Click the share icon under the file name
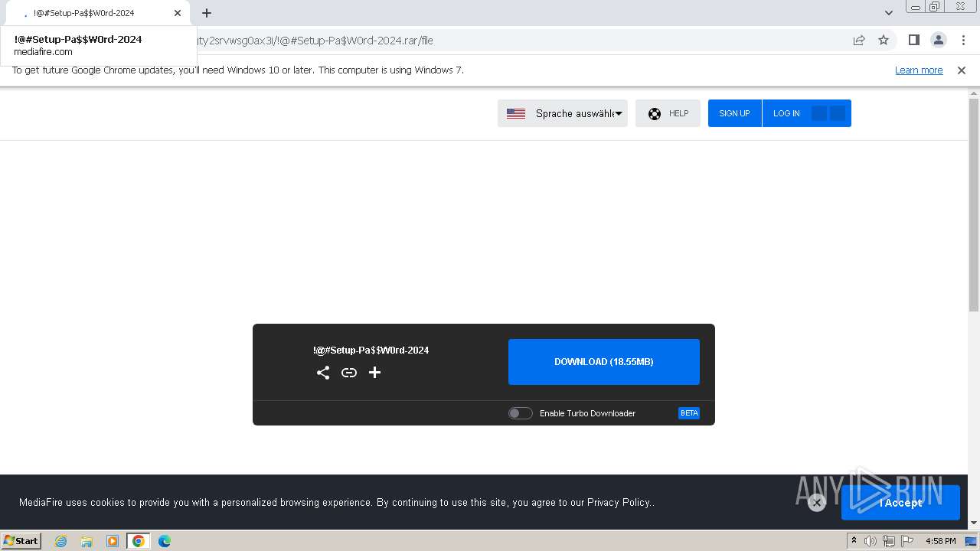Viewport: 980px width, 551px height. [x=323, y=373]
